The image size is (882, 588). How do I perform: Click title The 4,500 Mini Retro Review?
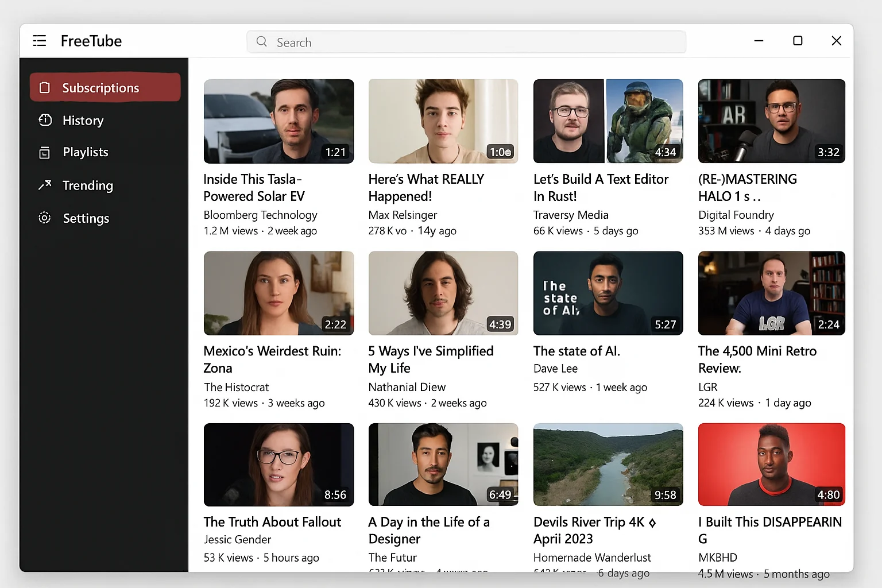click(757, 359)
